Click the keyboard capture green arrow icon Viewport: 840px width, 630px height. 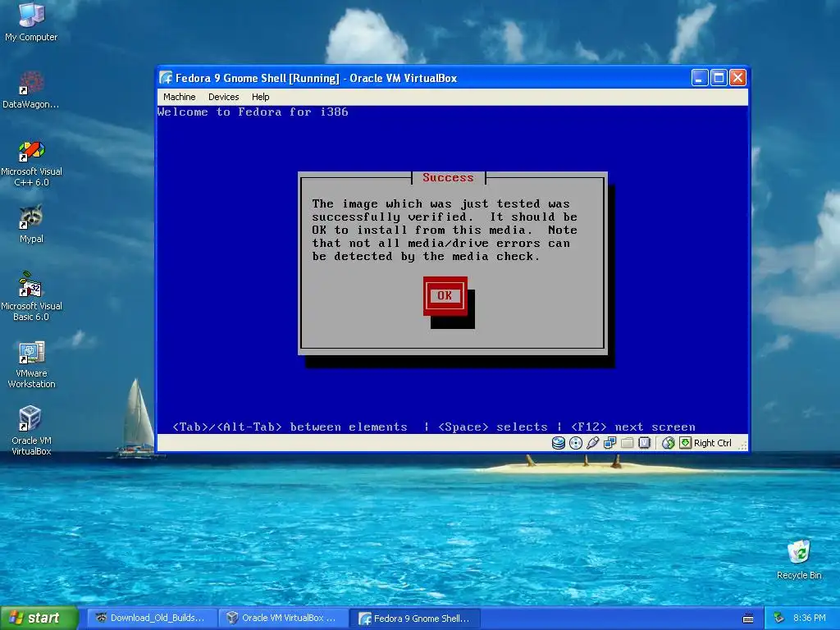pos(685,442)
